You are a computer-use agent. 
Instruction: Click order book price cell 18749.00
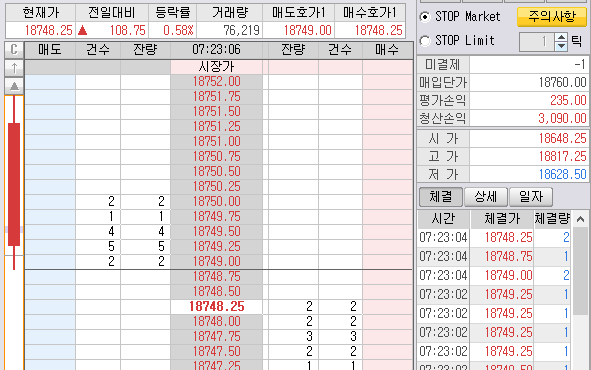point(216,261)
